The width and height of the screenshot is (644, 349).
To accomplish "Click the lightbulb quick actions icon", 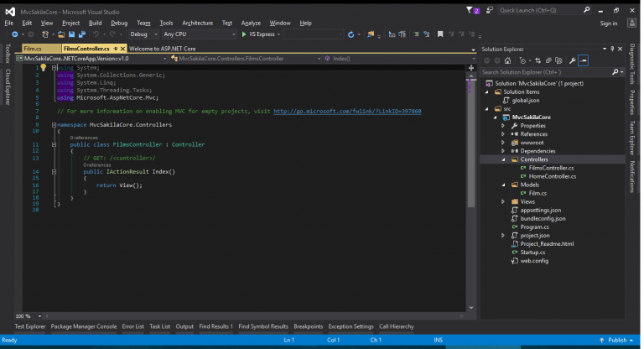I will (43, 66).
